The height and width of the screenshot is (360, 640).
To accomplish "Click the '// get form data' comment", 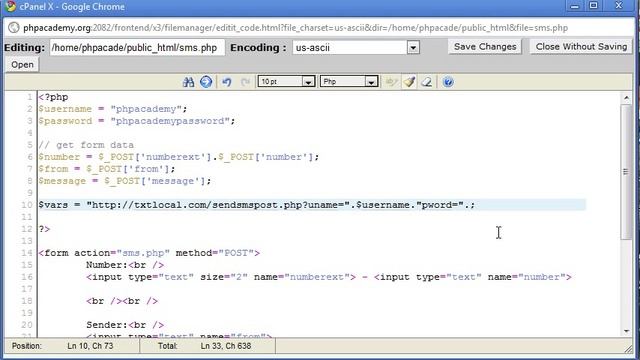I will 86,145.
